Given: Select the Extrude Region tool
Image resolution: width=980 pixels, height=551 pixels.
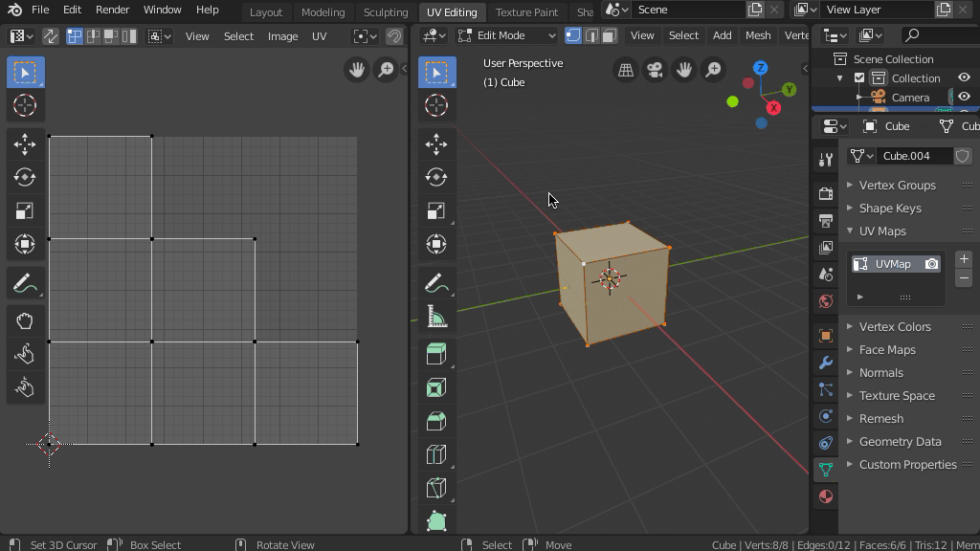Looking at the screenshot, I should tap(436, 354).
